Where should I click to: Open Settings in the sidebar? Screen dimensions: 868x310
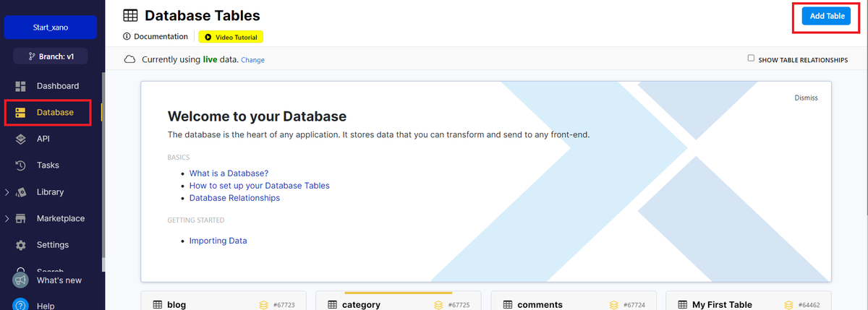[53, 245]
